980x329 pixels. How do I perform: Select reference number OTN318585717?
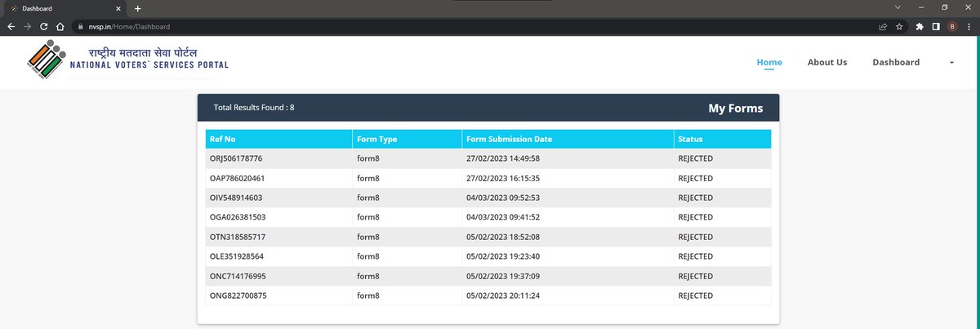click(237, 237)
